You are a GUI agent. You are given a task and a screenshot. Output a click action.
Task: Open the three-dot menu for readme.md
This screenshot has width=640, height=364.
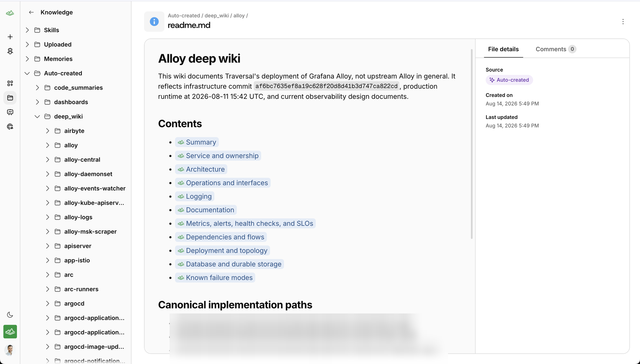(x=623, y=21)
